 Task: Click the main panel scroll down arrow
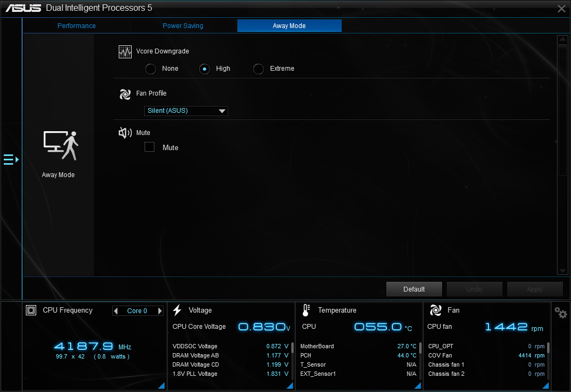(562, 271)
